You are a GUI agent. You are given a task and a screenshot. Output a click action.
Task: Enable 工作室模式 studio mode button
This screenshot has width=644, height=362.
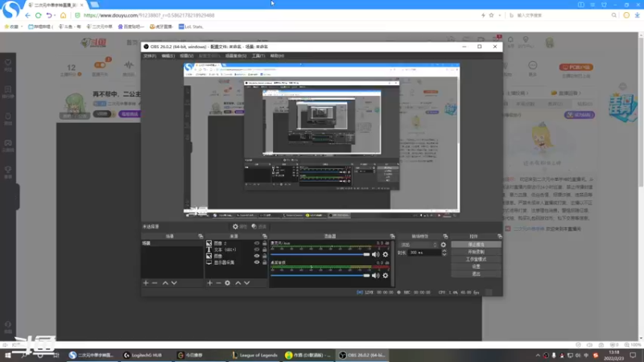click(x=476, y=259)
